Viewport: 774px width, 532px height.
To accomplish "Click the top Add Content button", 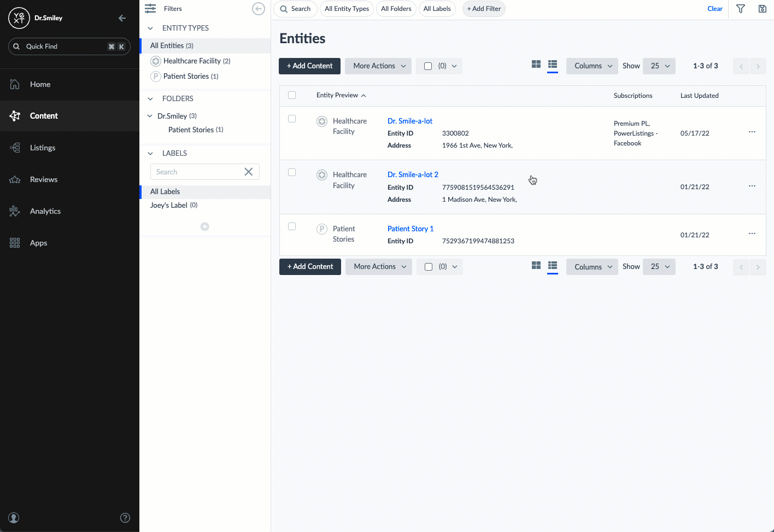I will [309, 66].
